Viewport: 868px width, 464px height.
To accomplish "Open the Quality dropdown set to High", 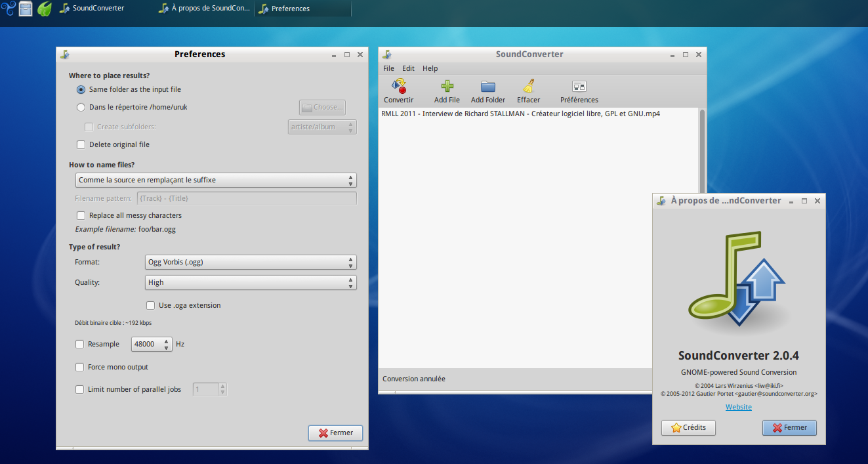I will [x=251, y=282].
